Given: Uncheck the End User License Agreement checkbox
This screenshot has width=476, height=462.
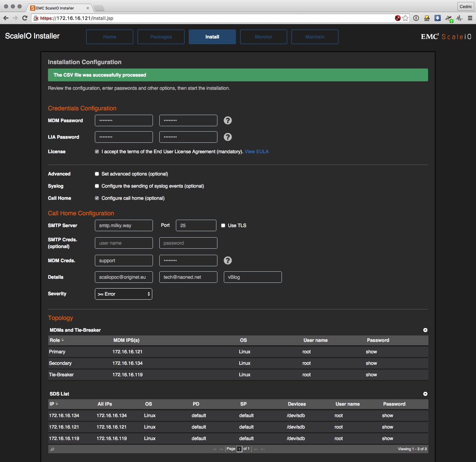Looking at the screenshot, I should (97, 152).
